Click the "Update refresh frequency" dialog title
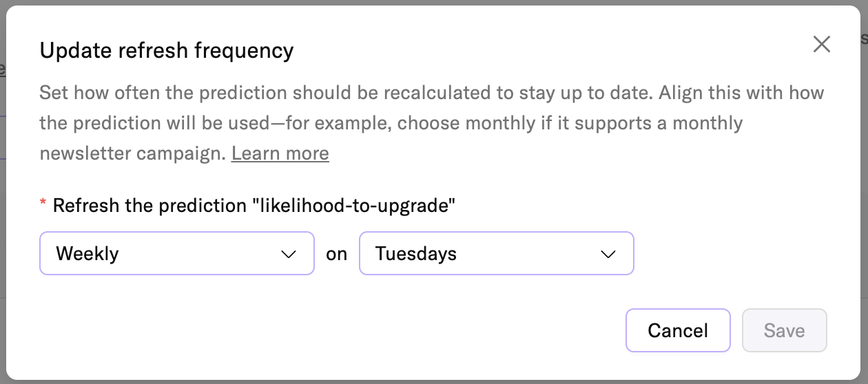The image size is (868, 384). pos(167,50)
